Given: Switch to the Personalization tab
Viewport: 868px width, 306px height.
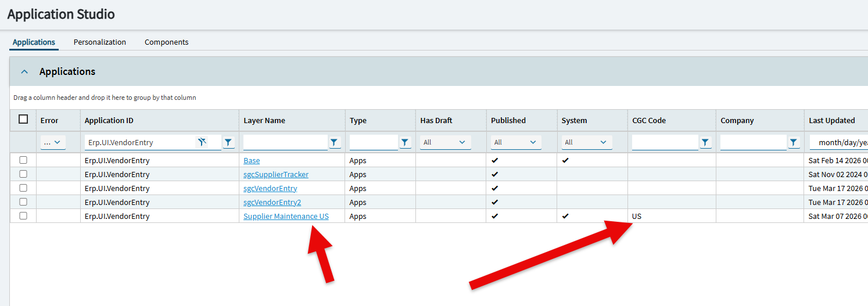Looking at the screenshot, I should pyautogui.click(x=100, y=42).
